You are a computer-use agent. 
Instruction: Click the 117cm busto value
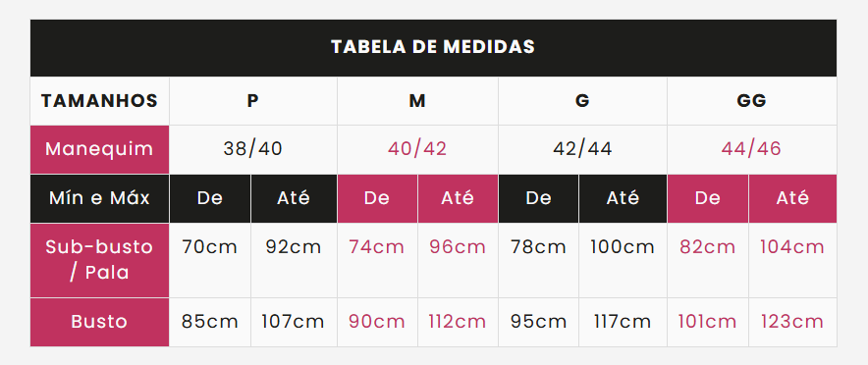coord(623,323)
